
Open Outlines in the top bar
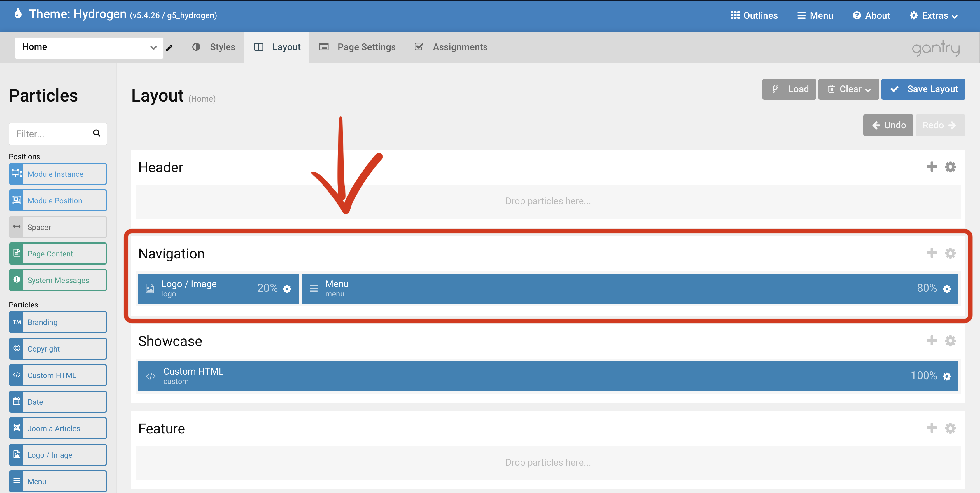click(x=754, y=15)
